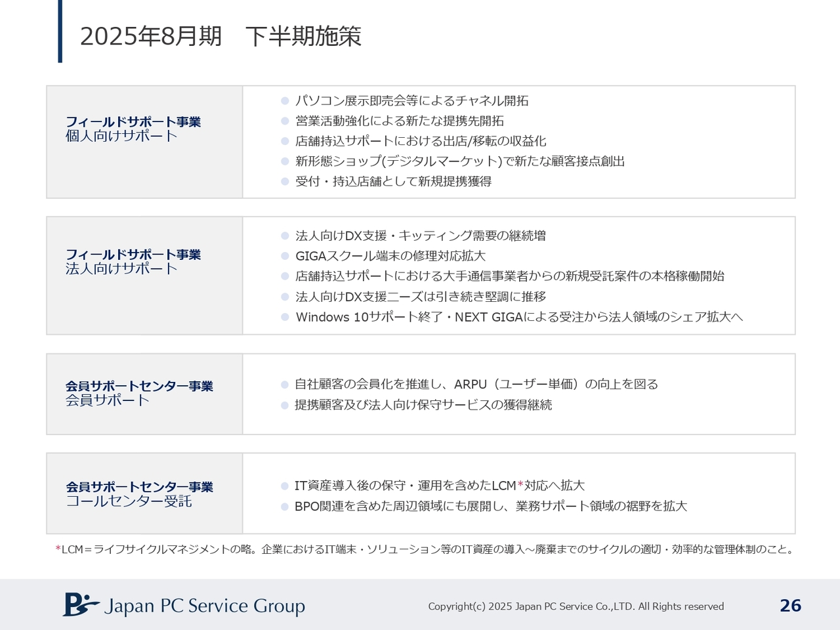Click the フィールドサポート事業 個人向けサポート label
This screenshot has width=840, height=630.
point(133,129)
